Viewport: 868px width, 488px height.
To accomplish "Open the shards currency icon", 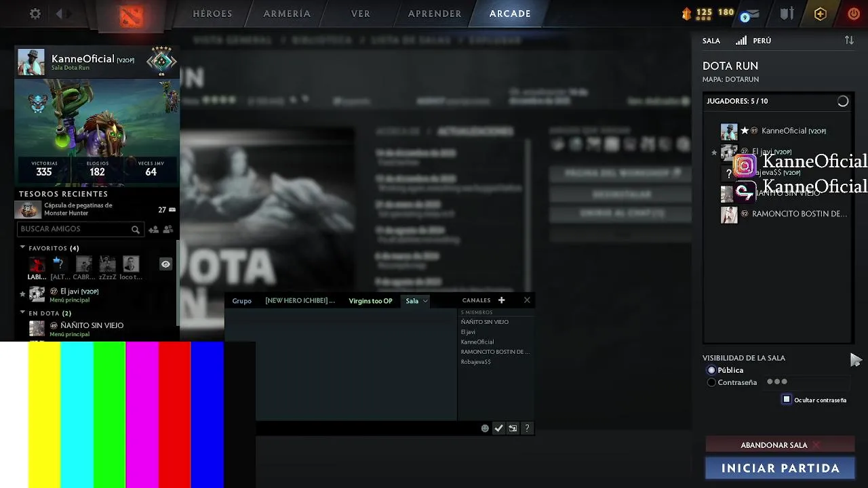I will (686, 14).
